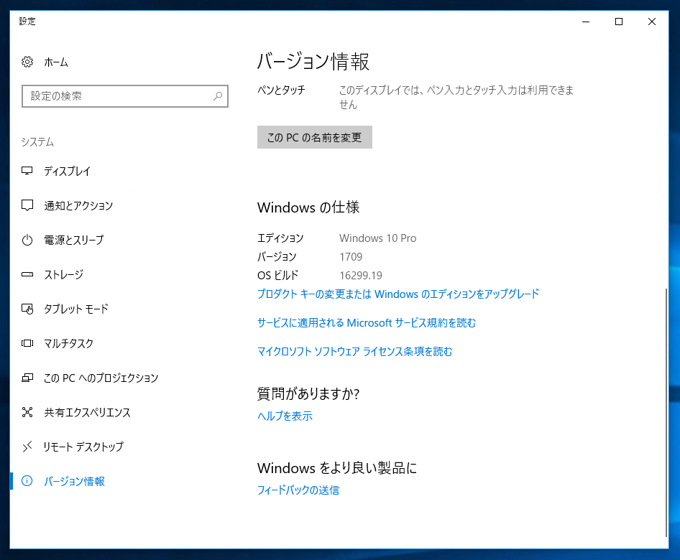Image resolution: width=680 pixels, height=560 pixels.
Task: Click フィードバックの送信 link
Action: pyautogui.click(x=298, y=490)
